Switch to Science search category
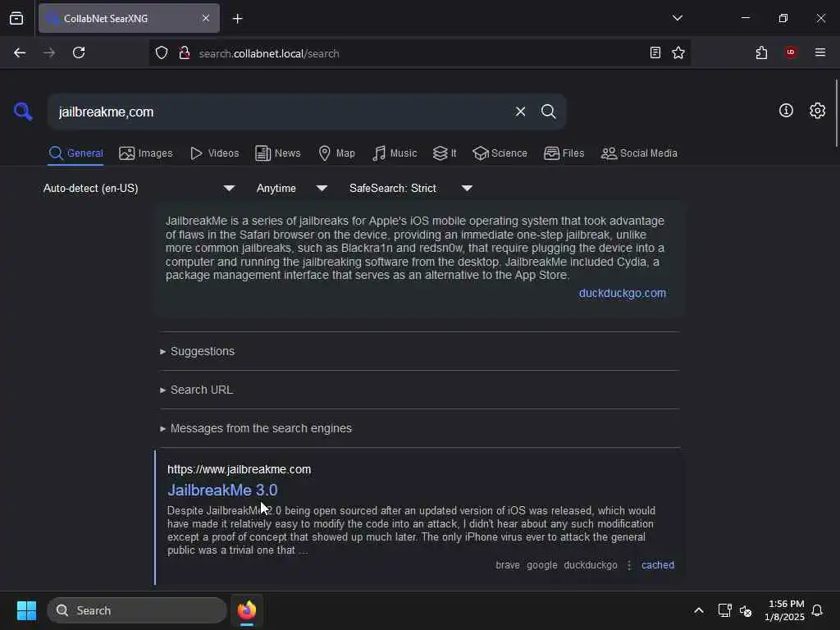This screenshot has width=840, height=630. coord(500,153)
